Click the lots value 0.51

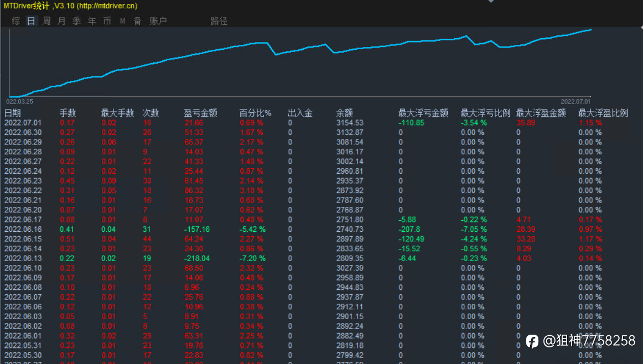pyautogui.click(x=68, y=239)
